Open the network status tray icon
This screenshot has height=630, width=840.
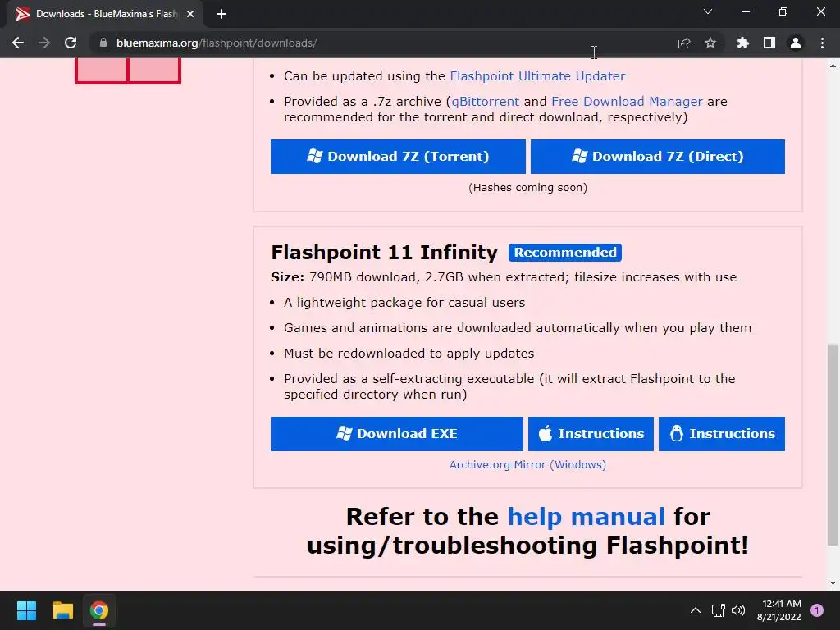(x=718, y=610)
